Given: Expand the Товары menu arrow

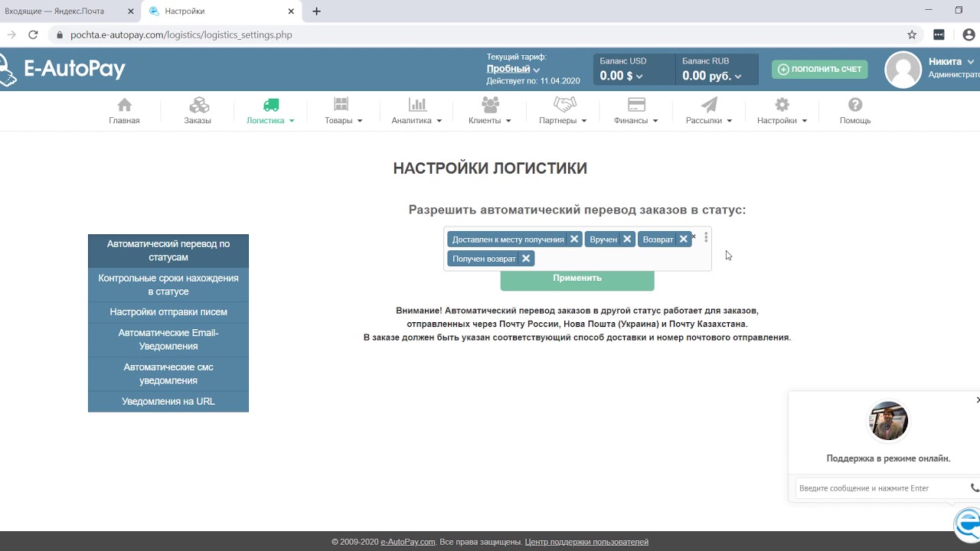Looking at the screenshot, I should tap(359, 121).
